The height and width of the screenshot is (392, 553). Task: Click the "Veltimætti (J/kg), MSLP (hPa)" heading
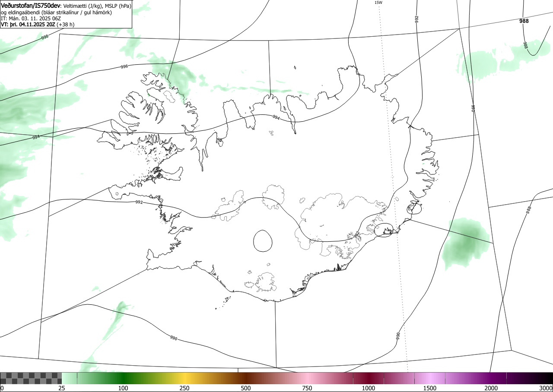point(97,6)
